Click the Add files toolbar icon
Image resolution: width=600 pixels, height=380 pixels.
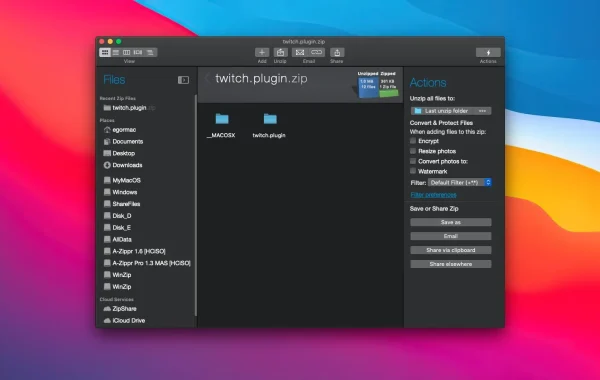coord(262,52)
